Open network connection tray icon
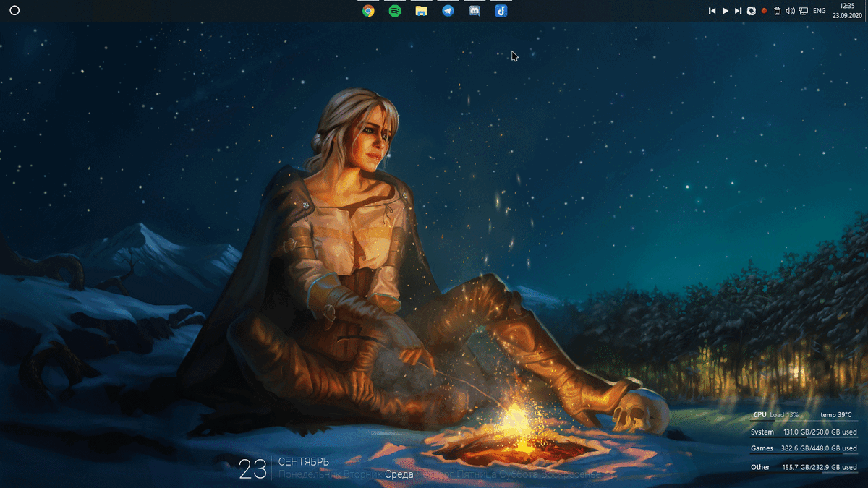 tap(804, 11)
